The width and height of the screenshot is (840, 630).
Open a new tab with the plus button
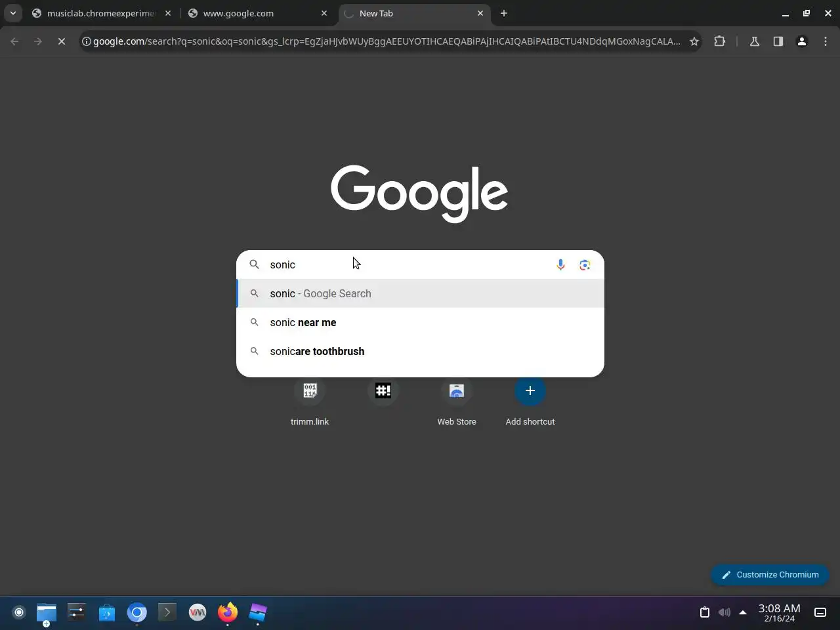tap(504, 13)
